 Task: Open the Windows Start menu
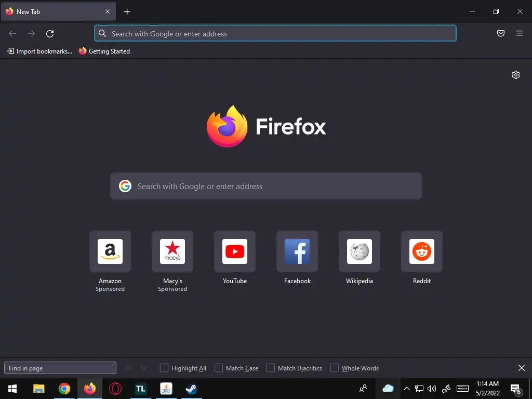coord(12,389)
